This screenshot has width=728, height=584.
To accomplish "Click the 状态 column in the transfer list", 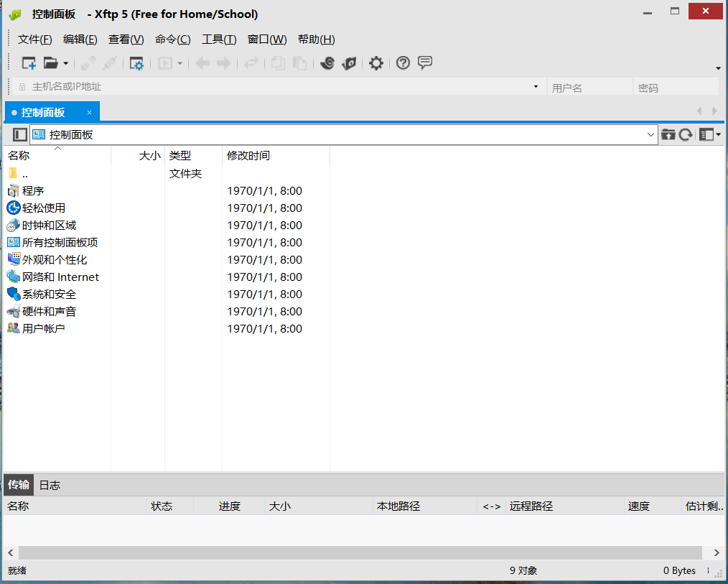I will (x=170, y=506).
